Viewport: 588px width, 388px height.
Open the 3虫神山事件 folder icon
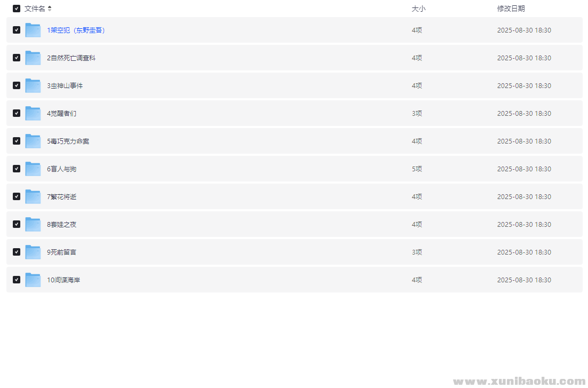point(33,85)
